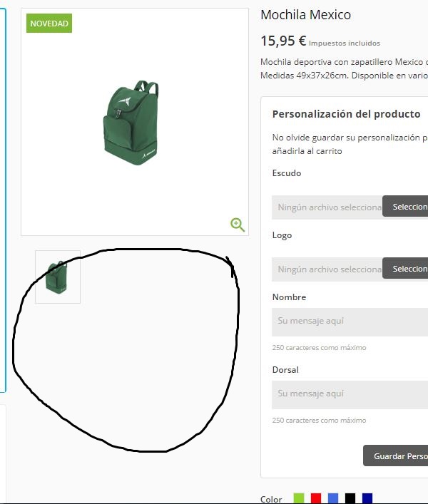Pick the light green color swatch

coord(299,498)
